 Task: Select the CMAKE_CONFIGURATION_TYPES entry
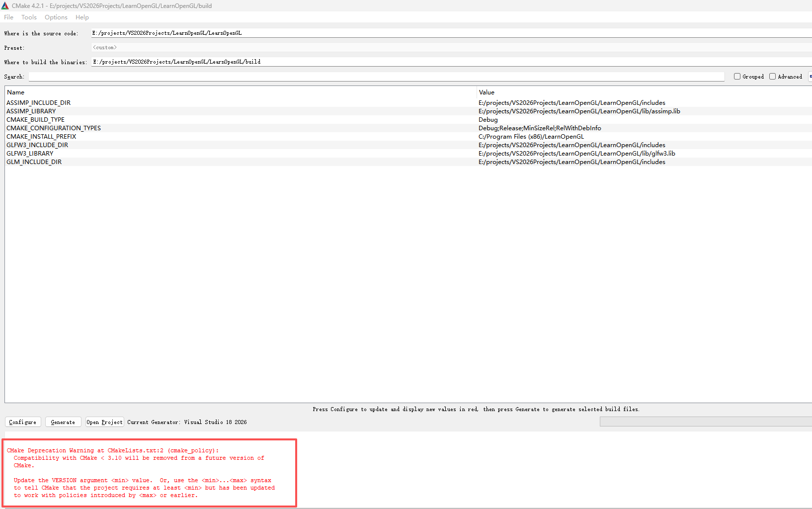click(x=54, y=128)
